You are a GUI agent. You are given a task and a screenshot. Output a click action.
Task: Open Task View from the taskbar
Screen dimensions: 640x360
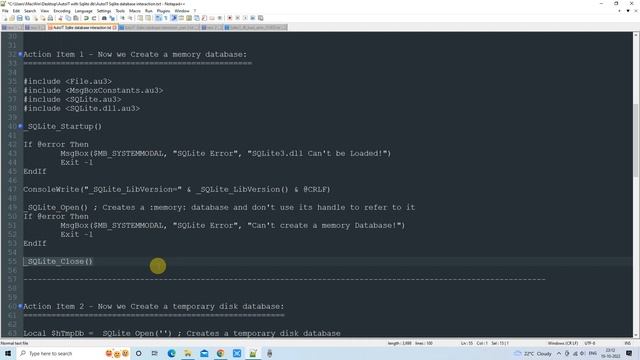pyautogui.click(x=155, y=353)
